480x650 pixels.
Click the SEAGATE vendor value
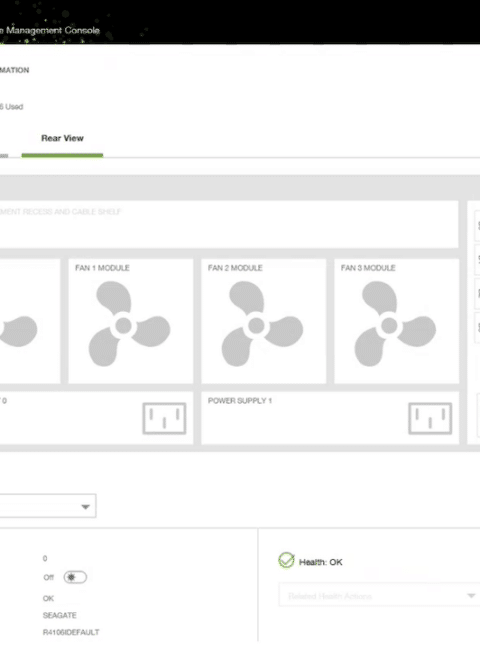60,615
